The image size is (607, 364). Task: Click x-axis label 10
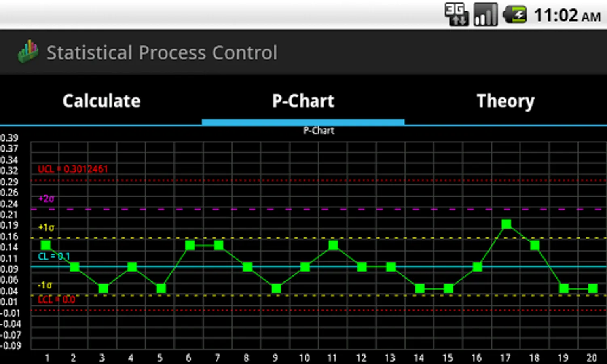coord(305,358)
